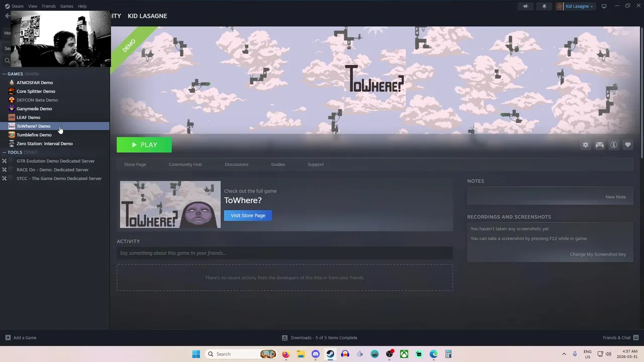The image size is (644, 362).
Task: Open Steam announcements megaphone icon
Action: click(525, 6)
